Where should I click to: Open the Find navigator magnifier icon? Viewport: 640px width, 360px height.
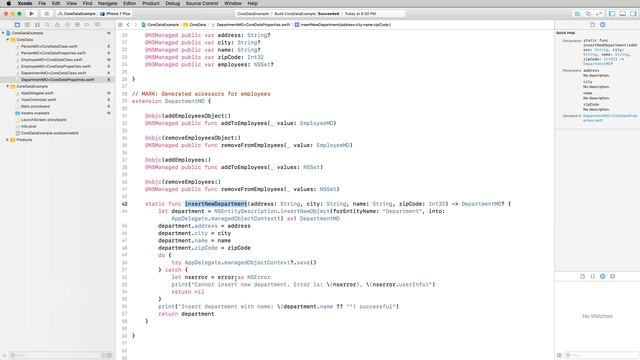tap(47, 25)
